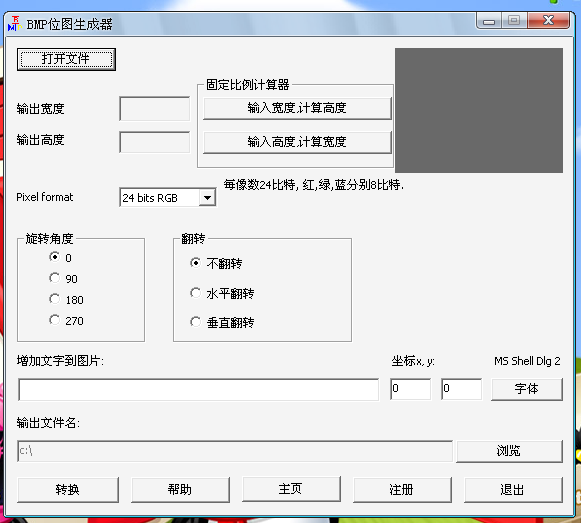Open 帮助 help
The image size is (581, 523).
(180, 490)
